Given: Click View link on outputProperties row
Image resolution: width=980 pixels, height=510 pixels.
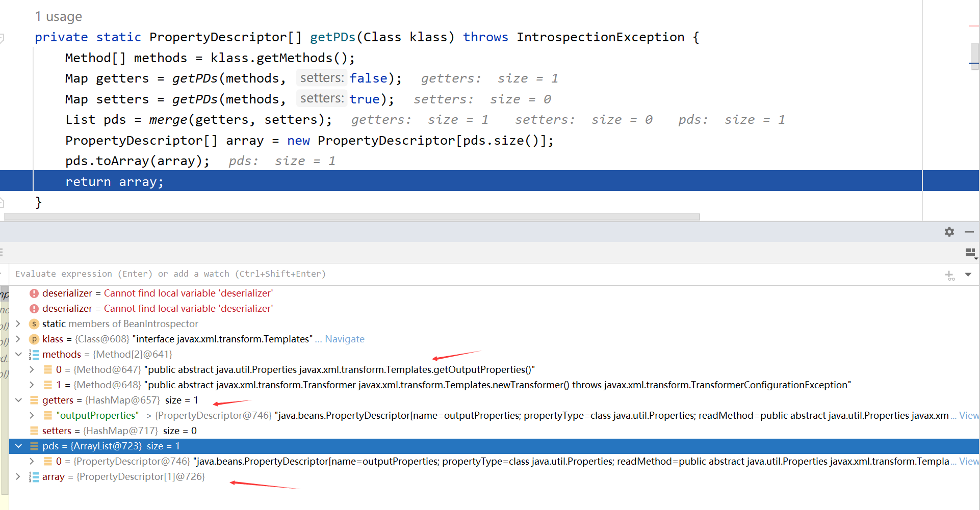Looking at the screenshot, I should 969,415.
